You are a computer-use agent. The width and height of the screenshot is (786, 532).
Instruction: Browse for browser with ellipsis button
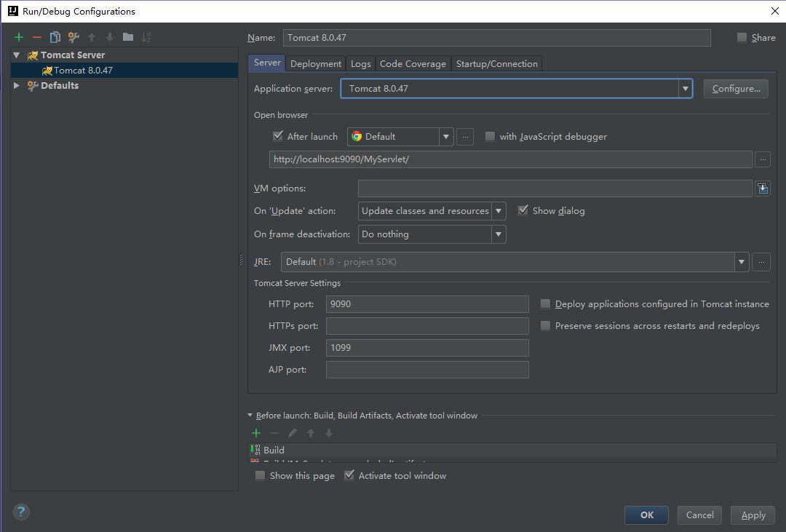click(x=465, y=136)
